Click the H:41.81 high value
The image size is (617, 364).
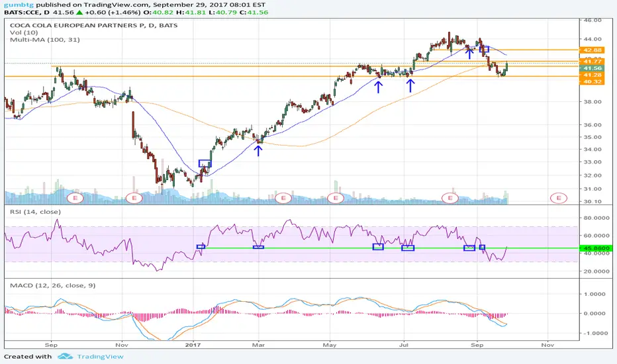[x=191, y=12]
